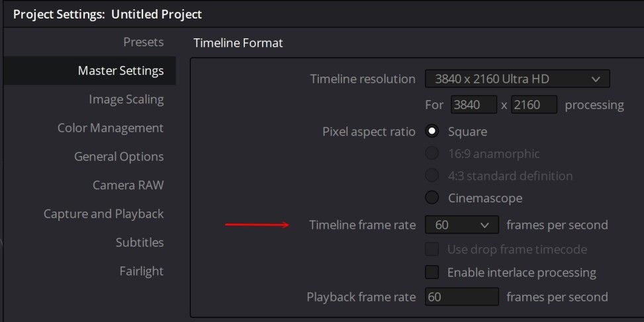Click the Playback frame rate input field
Image resolution: width=644 pixels, height=322 pixels.
click(x=461, y=297)
